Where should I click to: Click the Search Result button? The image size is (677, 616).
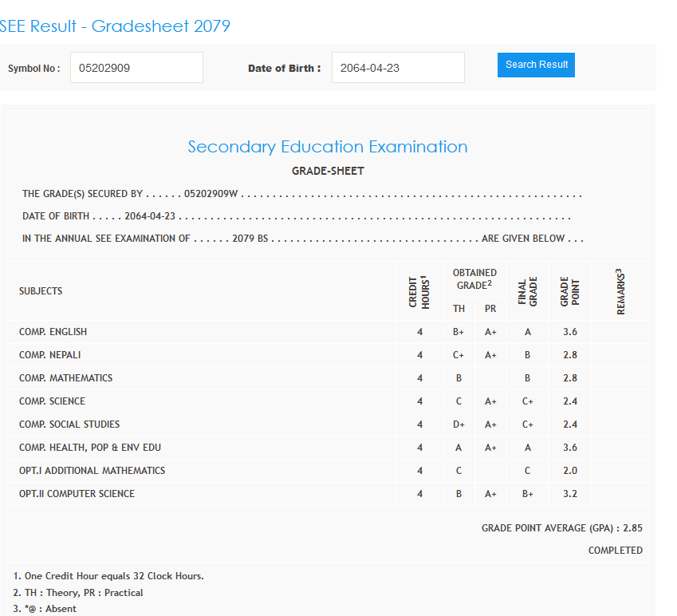coord(536,65)
